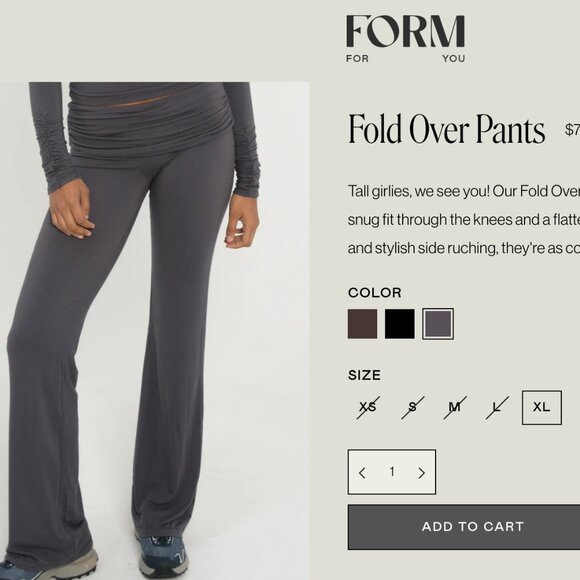Click the 'Tall girlies' product description text
580x580 pixels.
464,220
